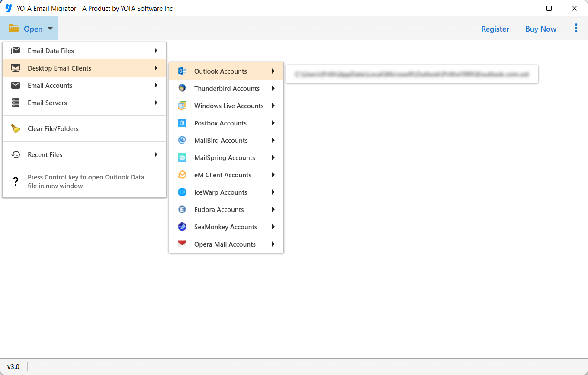Click the SeaMonkey Accounts globe icon
The width and height of the screenshot is (588, 375).
[x=182, y=227]
